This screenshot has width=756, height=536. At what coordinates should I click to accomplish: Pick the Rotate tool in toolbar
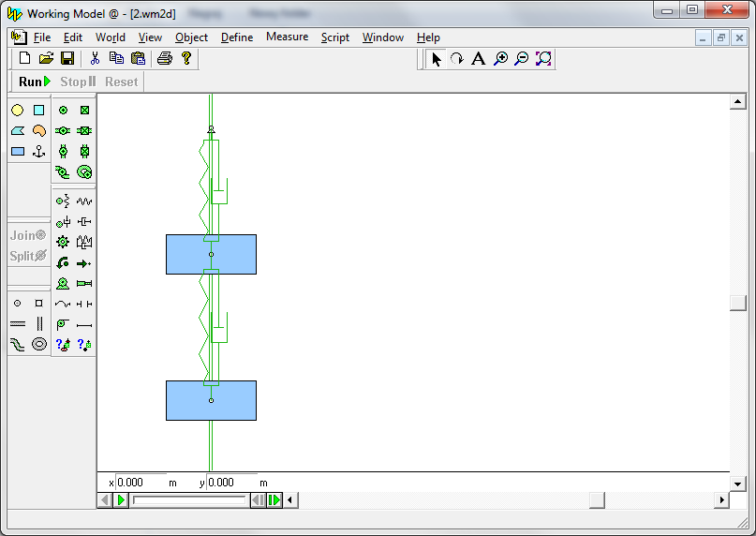pos(456,59)
